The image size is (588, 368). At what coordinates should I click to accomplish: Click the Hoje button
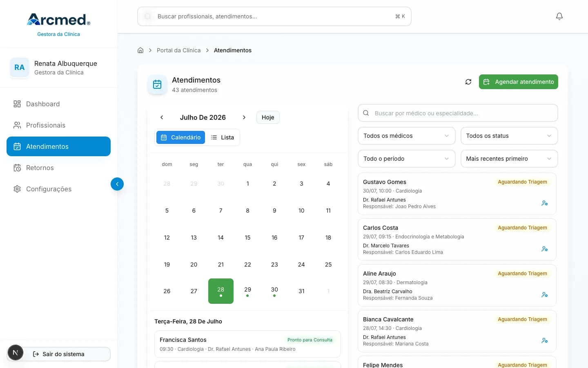point(268,117)
